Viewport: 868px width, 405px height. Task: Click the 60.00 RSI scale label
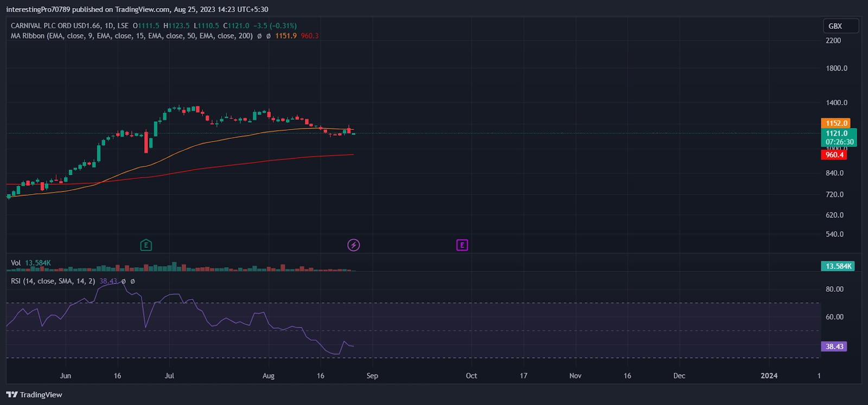pyautogui.click(x=834, y=317)
